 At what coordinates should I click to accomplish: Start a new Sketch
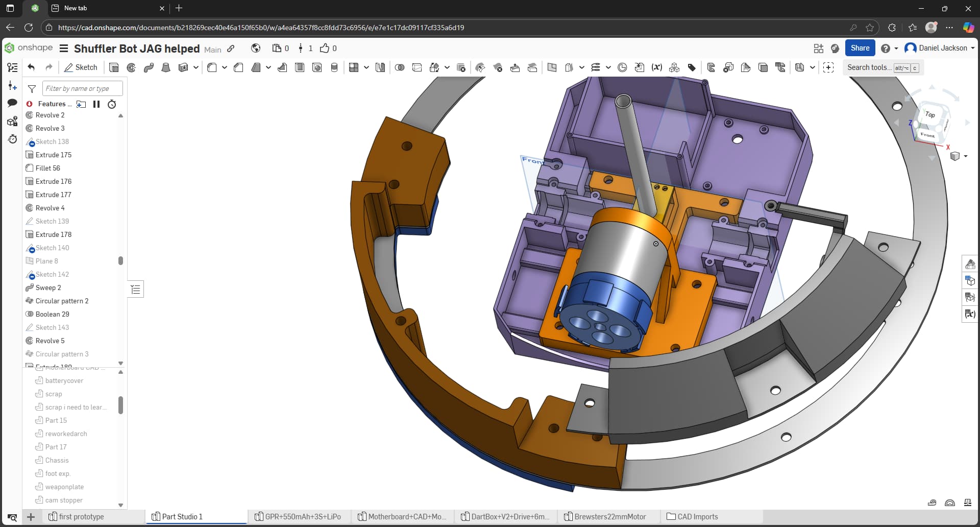[x=81, y=67]
